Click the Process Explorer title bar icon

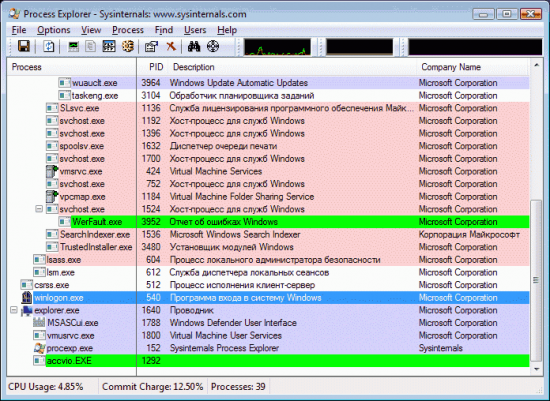(14, 14)
